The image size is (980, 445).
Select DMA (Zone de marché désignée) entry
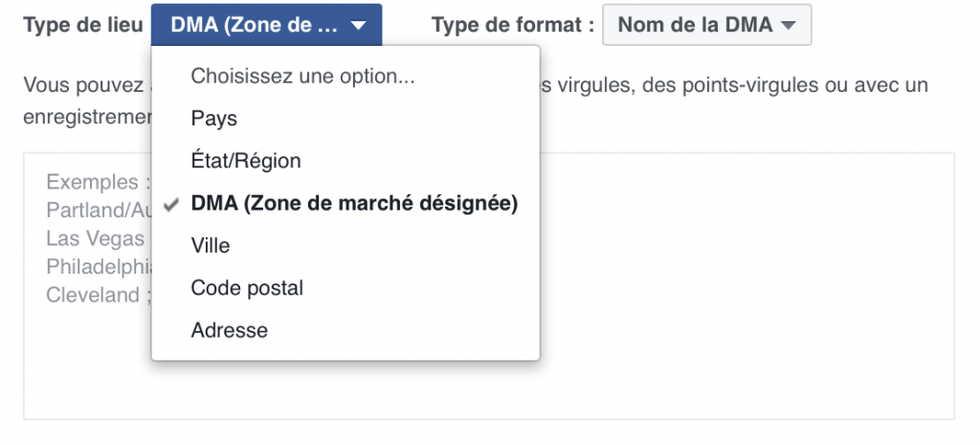(354, 204)
